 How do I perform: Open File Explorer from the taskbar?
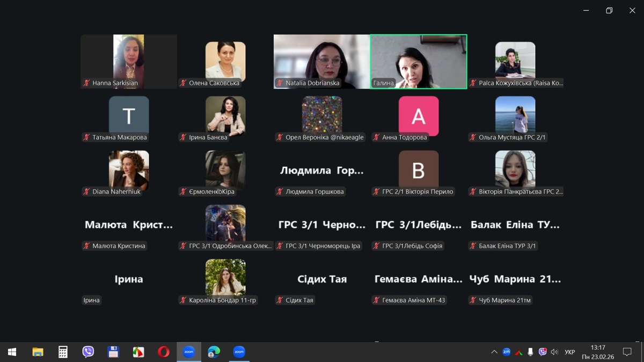click(38, 352)
